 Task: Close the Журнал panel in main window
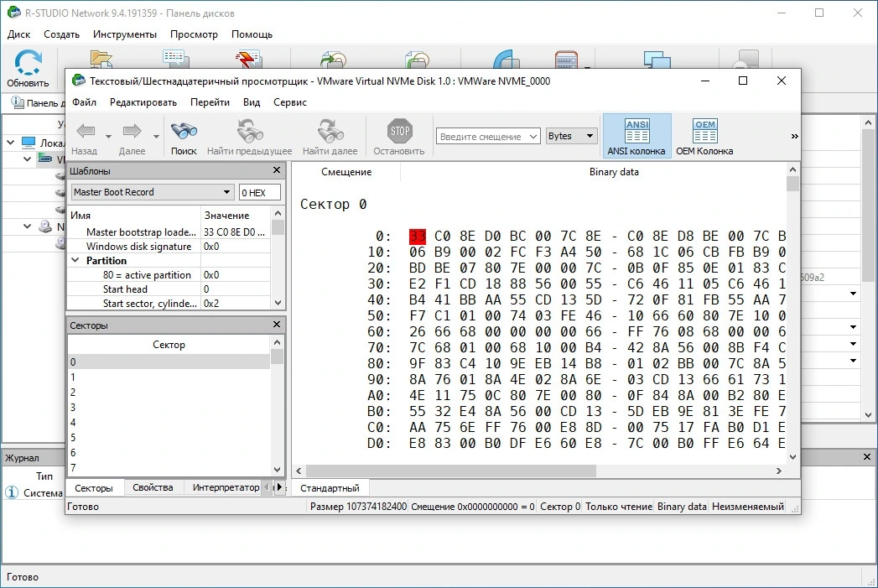pyautogui.click(x=867, y=457)
